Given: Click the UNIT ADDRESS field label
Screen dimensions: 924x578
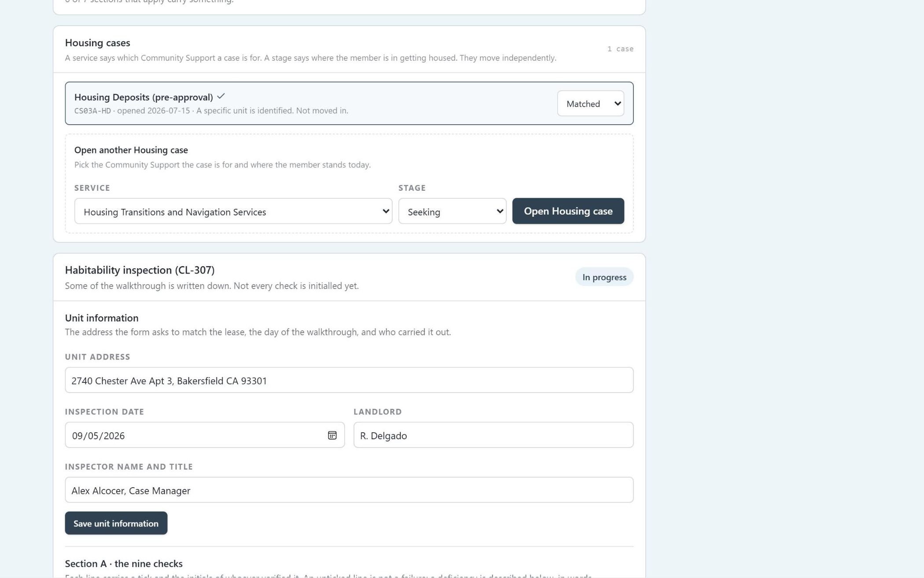Looking at the screenshot, I should click(x=98, y=357).
